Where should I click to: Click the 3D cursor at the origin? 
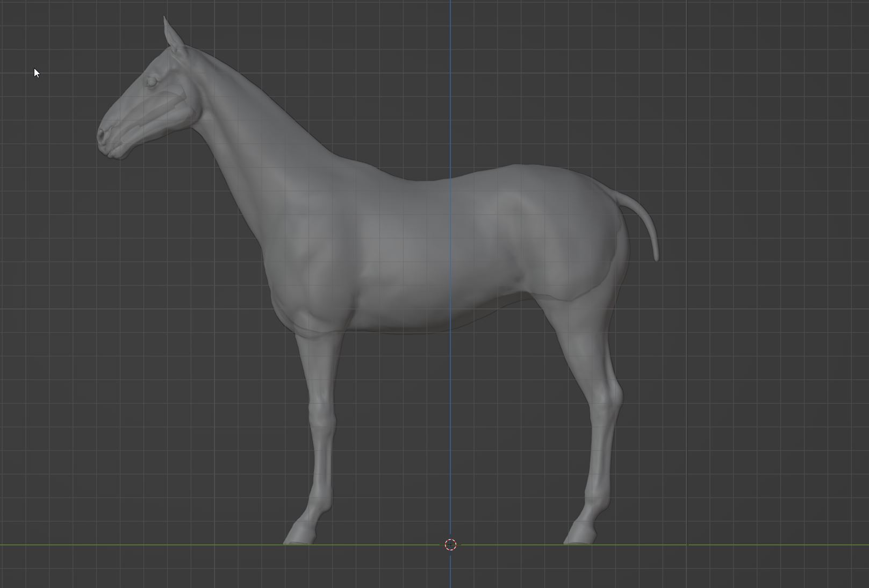pyautogui.click(x=451, y=544)
